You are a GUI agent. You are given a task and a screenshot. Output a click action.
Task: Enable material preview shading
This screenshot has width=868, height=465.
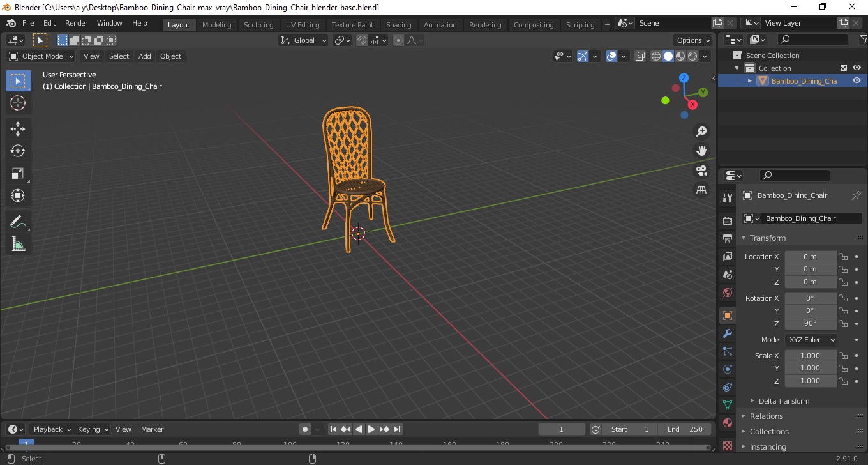(680, 56)
